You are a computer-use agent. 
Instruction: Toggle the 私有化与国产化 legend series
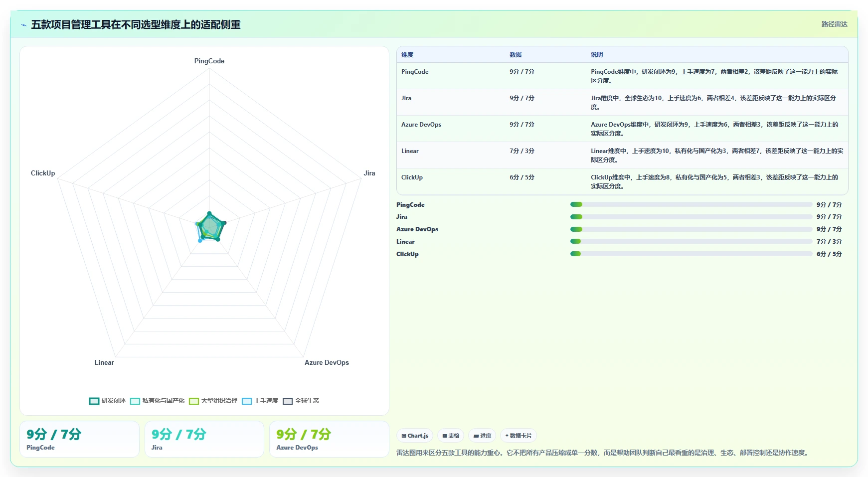tap(157, 401)
